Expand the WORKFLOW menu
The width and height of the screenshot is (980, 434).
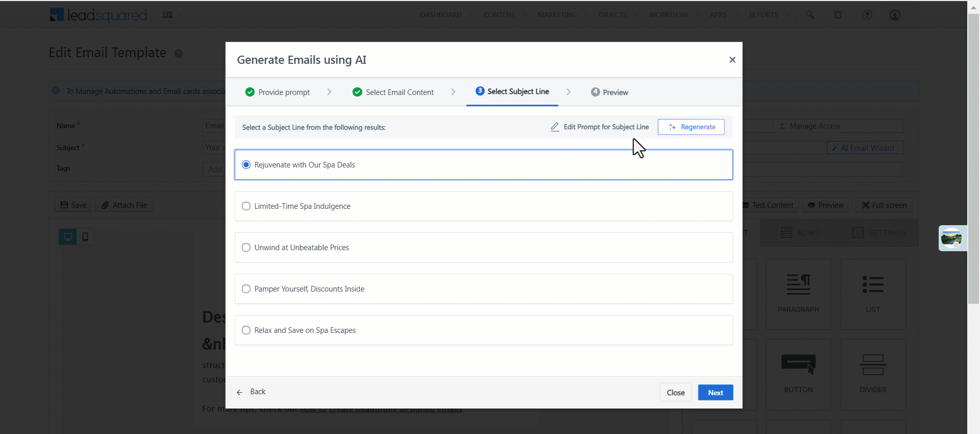pyautogui.click(x=669, y=15)
